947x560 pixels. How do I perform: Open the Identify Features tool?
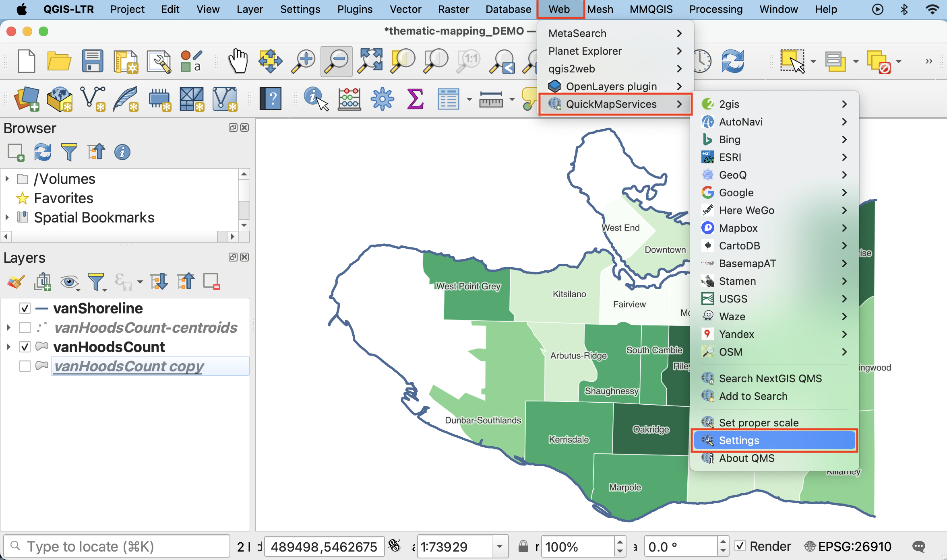click(x=315, y=99)
